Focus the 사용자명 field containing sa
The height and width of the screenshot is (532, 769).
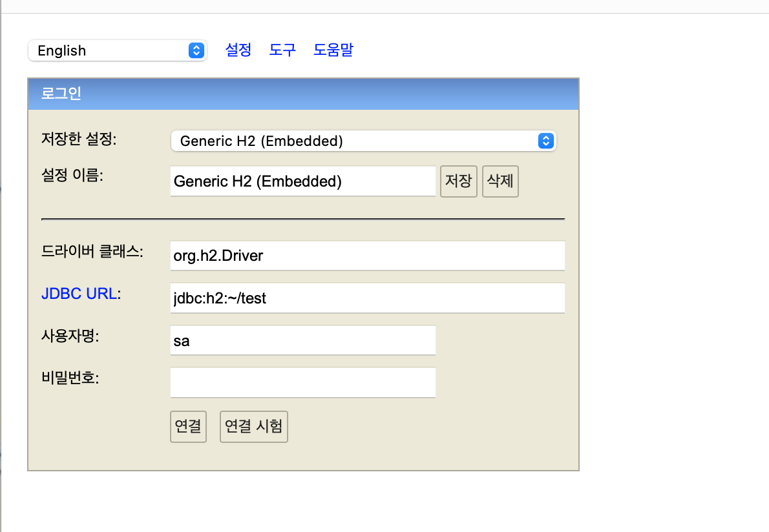[x=303, y=340]
